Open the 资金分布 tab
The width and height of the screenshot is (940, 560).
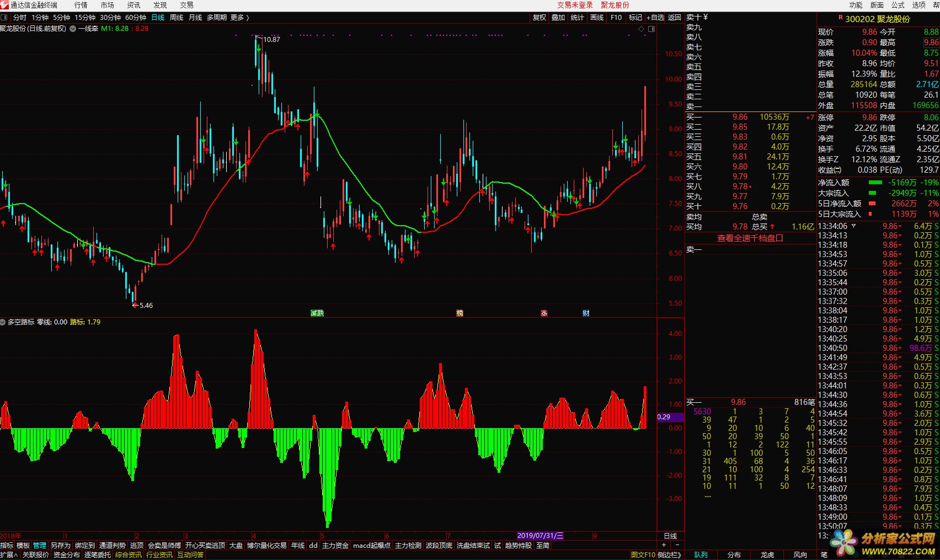tap(67, 554)
